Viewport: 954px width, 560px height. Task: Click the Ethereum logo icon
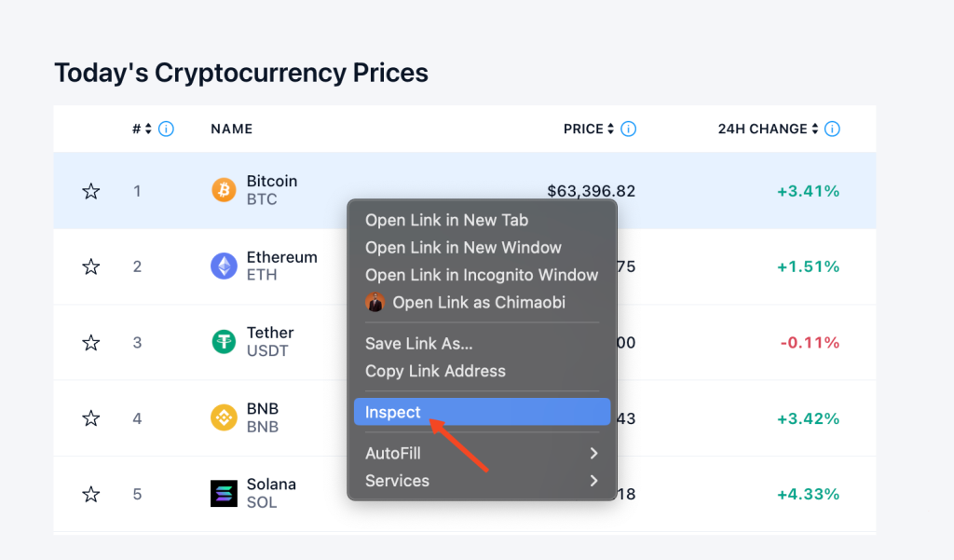[x=224, y=266]
